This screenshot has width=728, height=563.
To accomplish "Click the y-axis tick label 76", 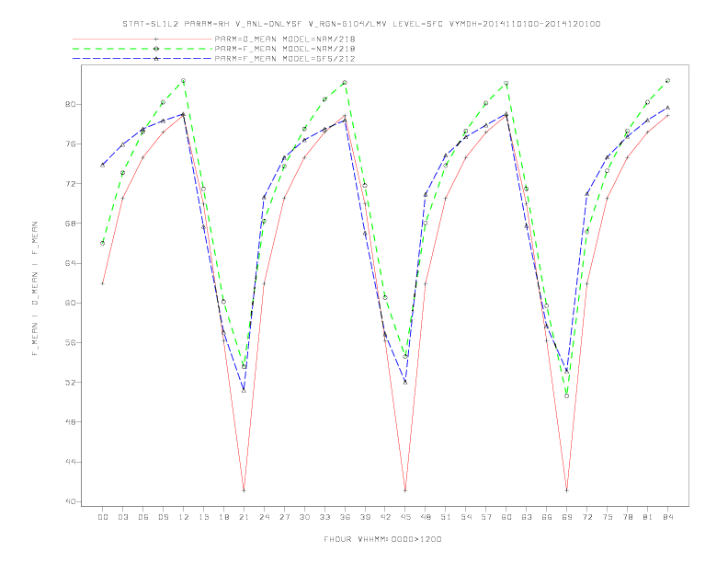I will 70,144.
